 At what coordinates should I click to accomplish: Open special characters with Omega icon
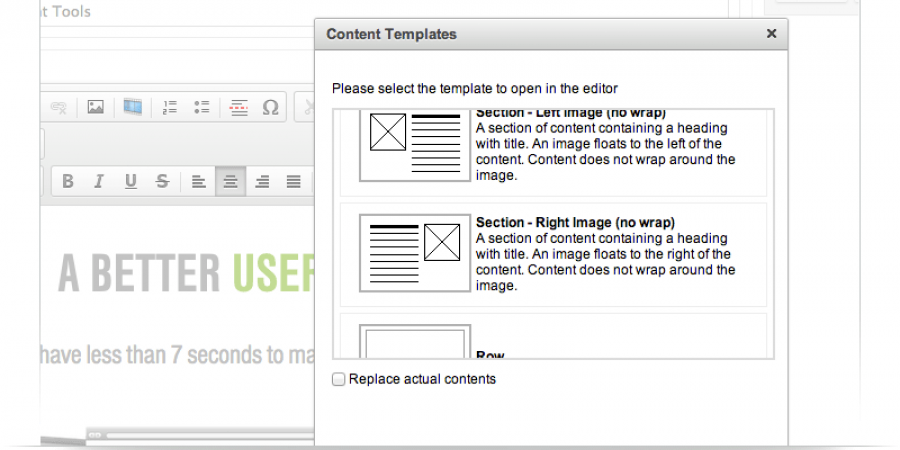pyautogui.click(x=270, y=107)
